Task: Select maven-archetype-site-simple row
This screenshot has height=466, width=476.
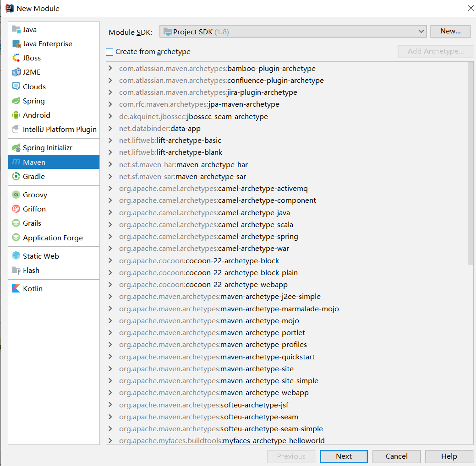Action: 287,381
